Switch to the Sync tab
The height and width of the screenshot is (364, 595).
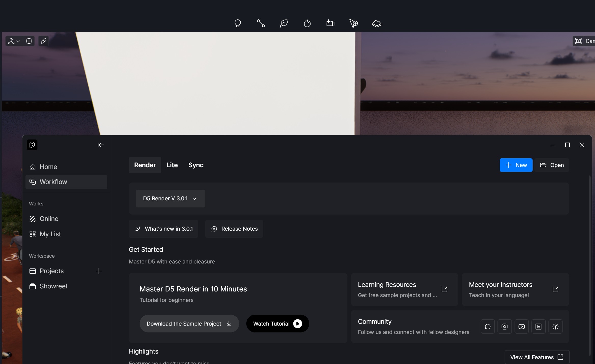[196, 165]
